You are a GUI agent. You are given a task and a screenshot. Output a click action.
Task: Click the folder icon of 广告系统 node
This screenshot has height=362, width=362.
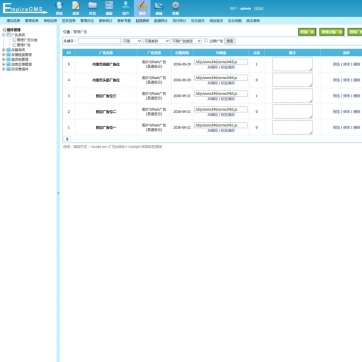click(x=9, y=35)
